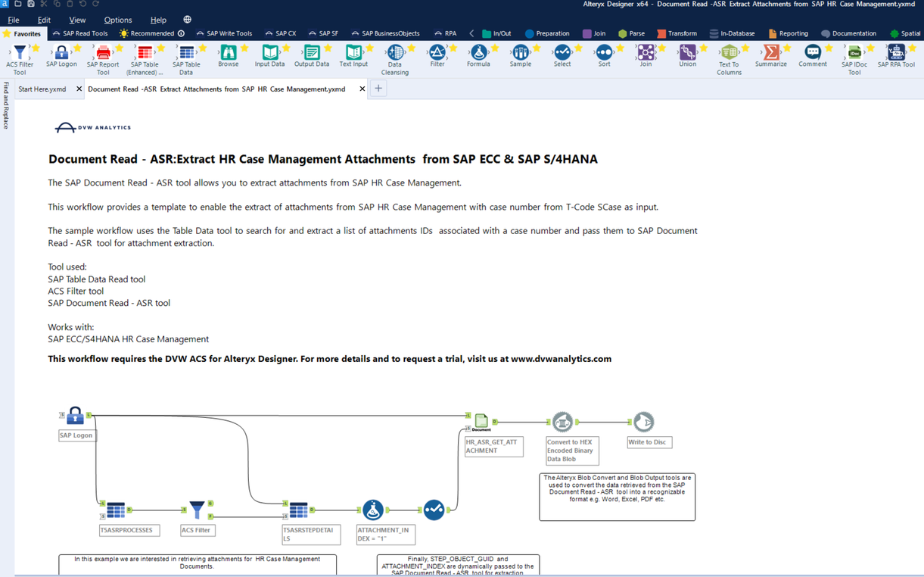The width and height of the screenshot is (924, 577).
Task: Switch to the SAP CX palette tab
Action: pos(281,33)
